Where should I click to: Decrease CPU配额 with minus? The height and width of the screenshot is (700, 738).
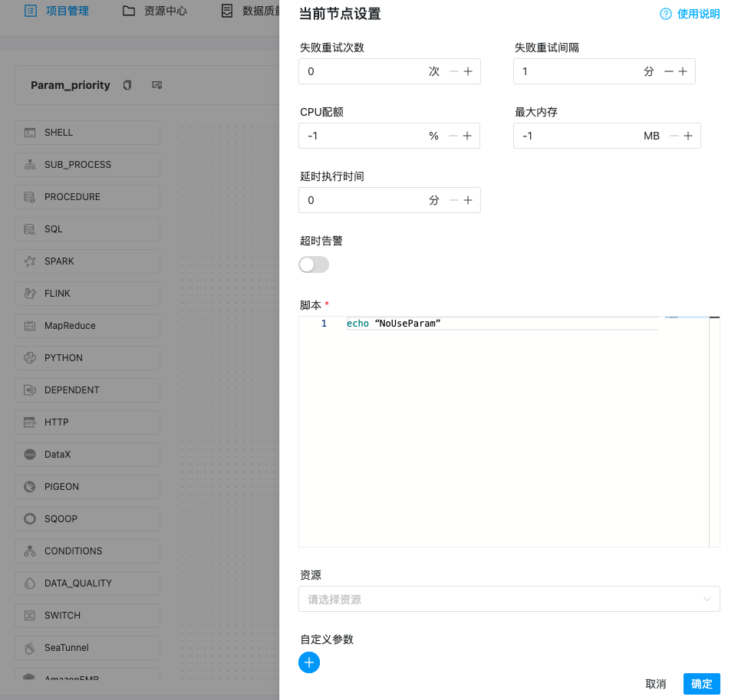453,136
